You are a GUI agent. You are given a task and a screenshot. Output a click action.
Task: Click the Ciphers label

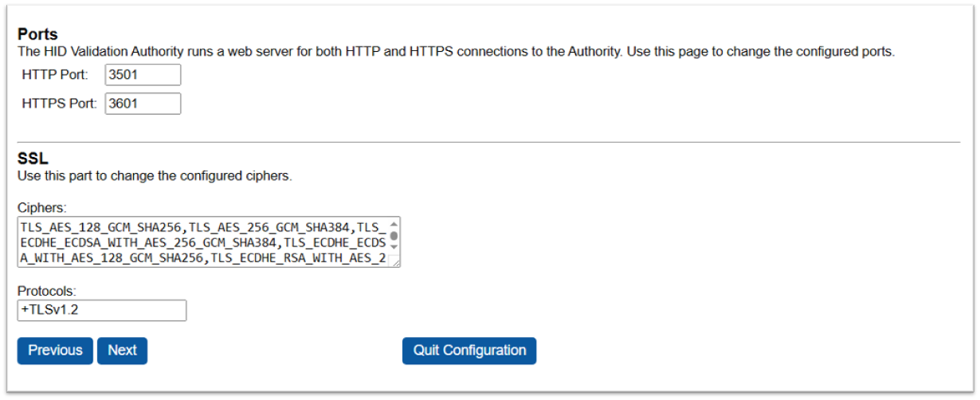[39, 207]
